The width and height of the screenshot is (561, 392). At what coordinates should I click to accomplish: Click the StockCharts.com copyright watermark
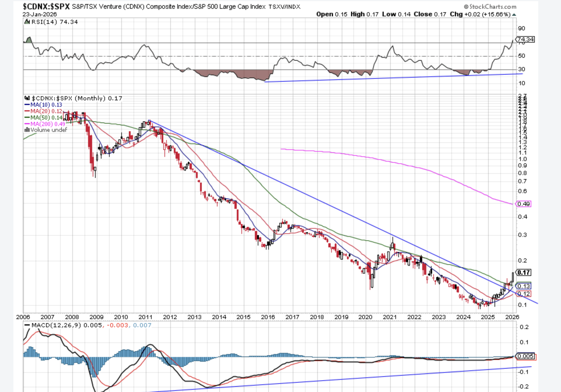(490, 6)
